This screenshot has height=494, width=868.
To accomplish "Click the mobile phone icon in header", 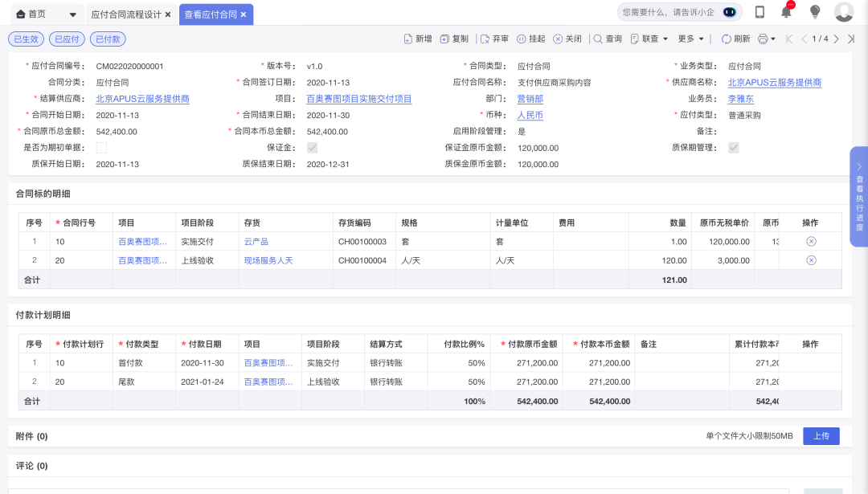I will (759, 12).
